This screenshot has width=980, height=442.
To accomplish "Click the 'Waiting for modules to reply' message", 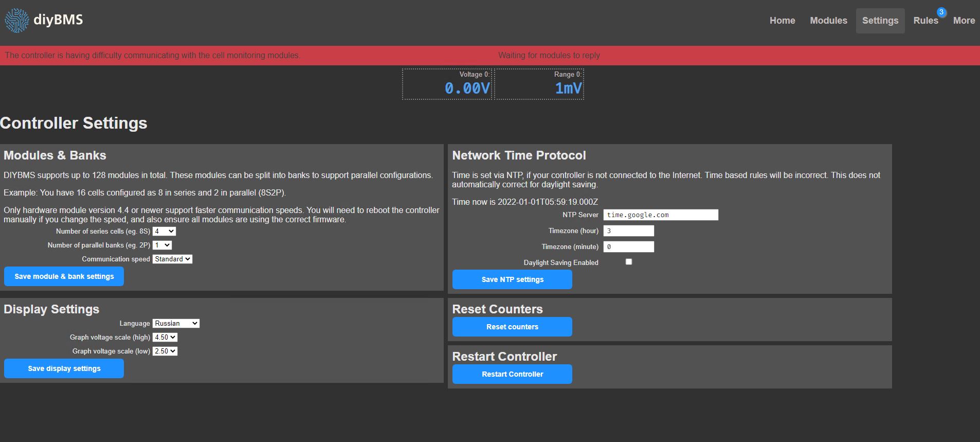I will click(x=549, y=56).
